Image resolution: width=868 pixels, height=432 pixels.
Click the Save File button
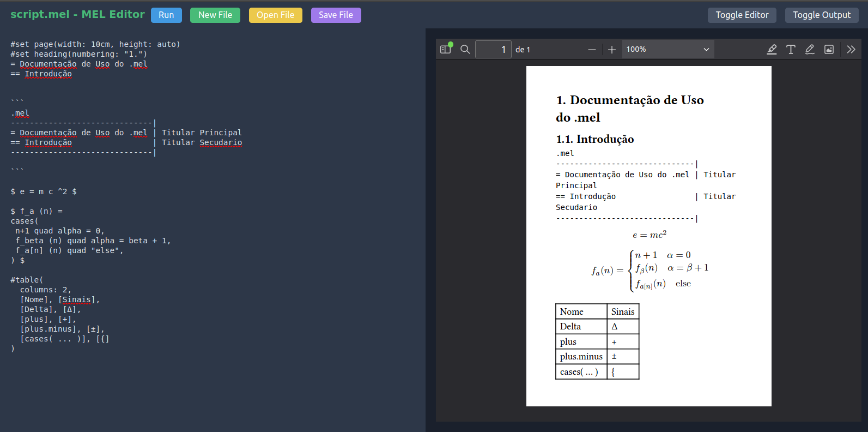click(x=336, y=15)
